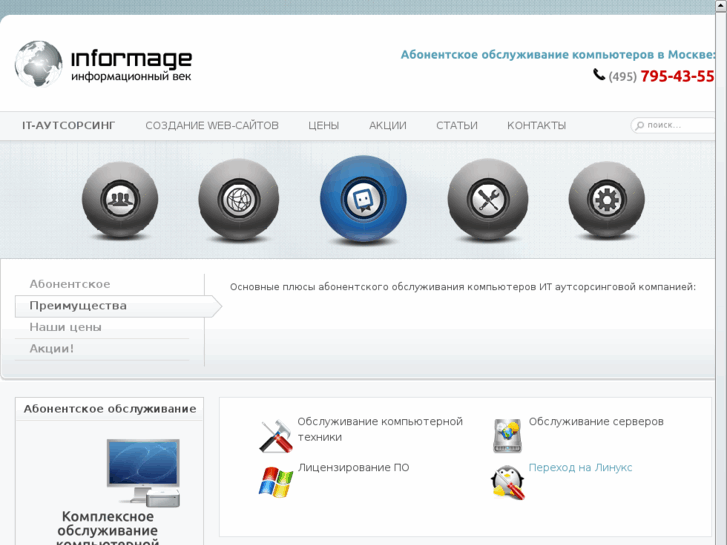Screen dimensions: 727x545
Task: Go to the ЦЕНЫ menu item
Action: [324, 126]
